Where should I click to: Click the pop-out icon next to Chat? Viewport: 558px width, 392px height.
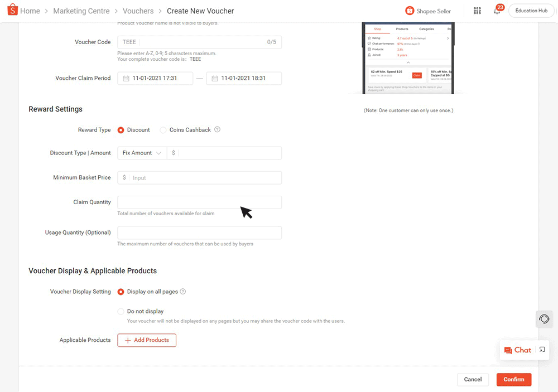[541, 350]
